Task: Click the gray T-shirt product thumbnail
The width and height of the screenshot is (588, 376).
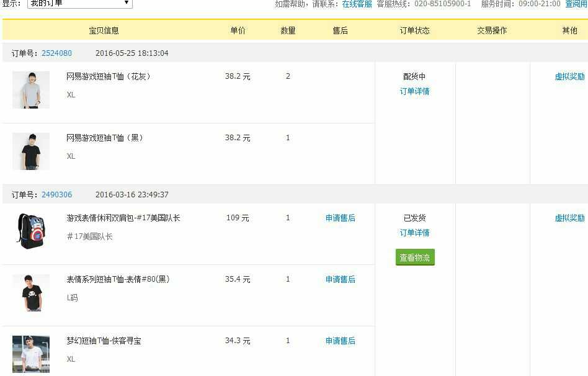Action: click(x=30, y=90)
